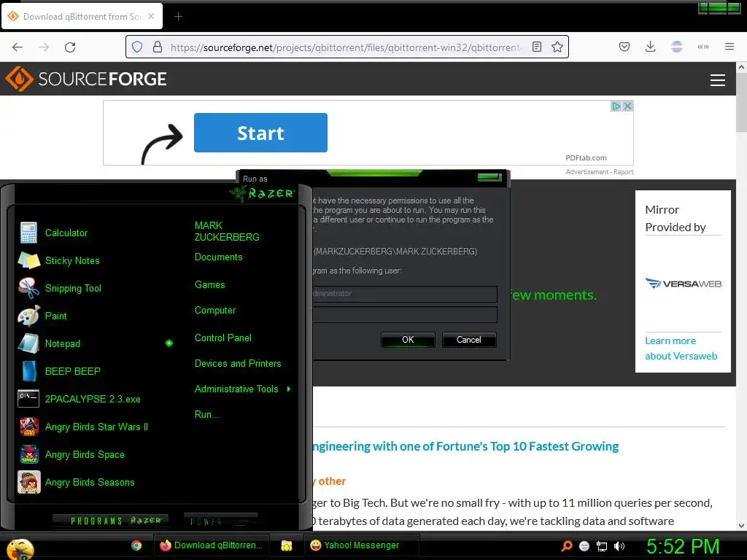Screen dimensions: 747x560
Task: Open a new browser tab with plus
Action: click(x=178, y=17)
